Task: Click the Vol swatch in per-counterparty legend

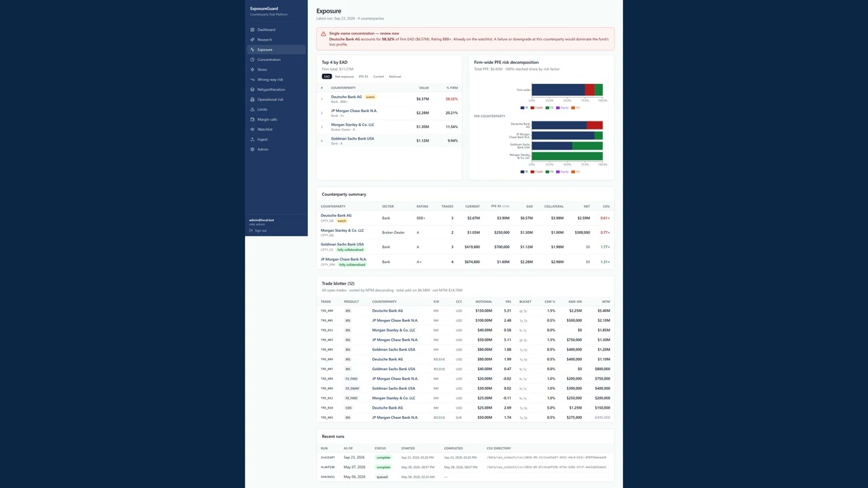Action: (x=574, y=171)
